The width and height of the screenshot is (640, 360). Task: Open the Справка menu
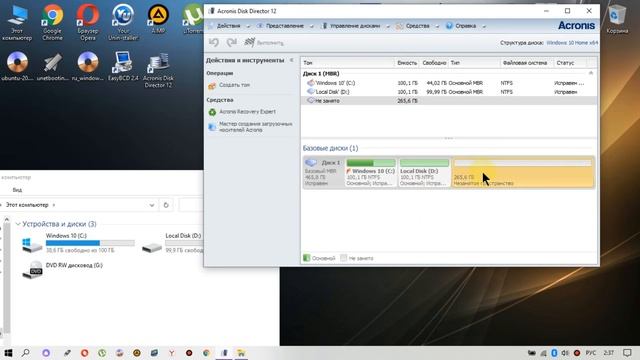point(466,26)
